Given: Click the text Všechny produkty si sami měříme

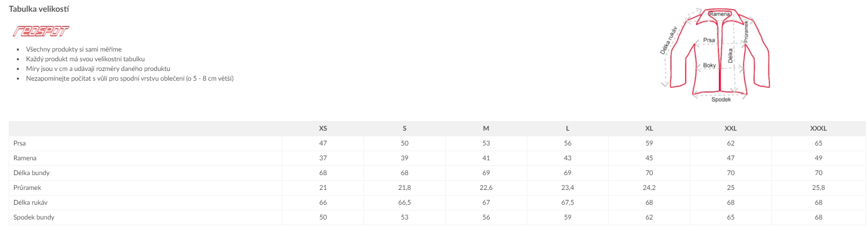Looking at the screenshot, I should [x=74, y=50].
